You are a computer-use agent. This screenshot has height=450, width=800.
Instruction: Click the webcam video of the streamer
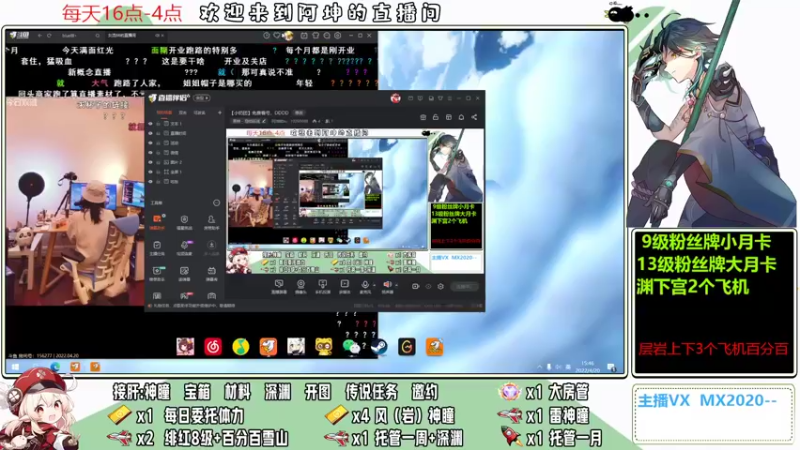pyautogui.click(x=75, y=201)
